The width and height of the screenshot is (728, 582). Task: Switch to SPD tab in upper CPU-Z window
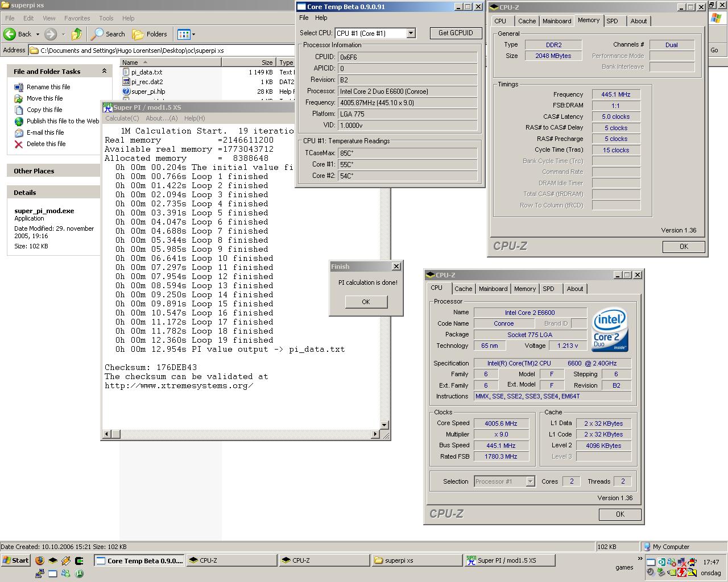pos(612,21)
